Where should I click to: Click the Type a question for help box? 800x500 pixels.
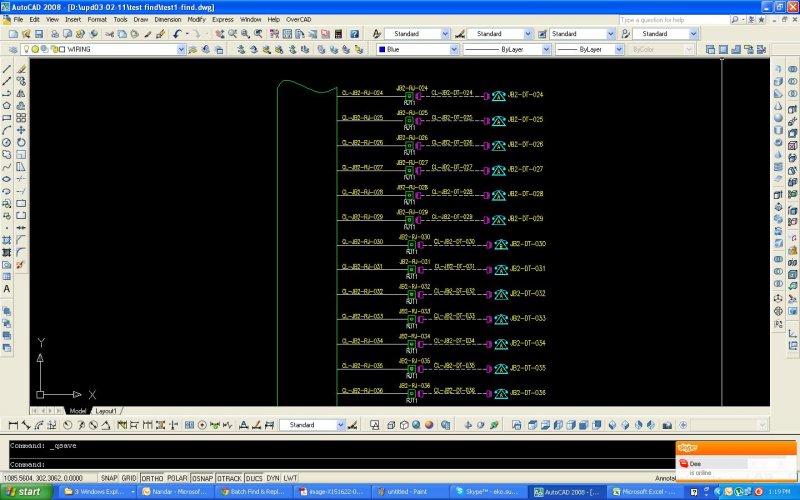tap(674, 19)
